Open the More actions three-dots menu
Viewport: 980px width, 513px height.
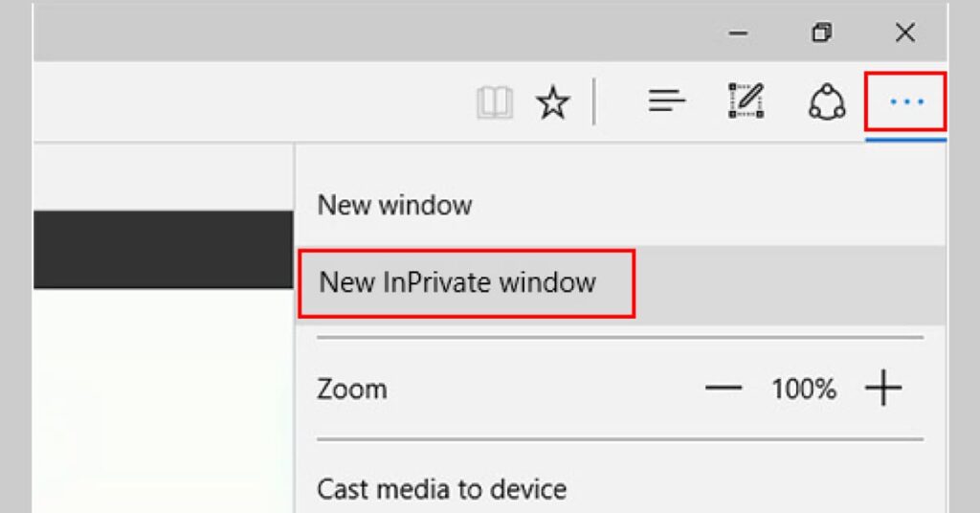pyautogui.click(x=905, y=100)
